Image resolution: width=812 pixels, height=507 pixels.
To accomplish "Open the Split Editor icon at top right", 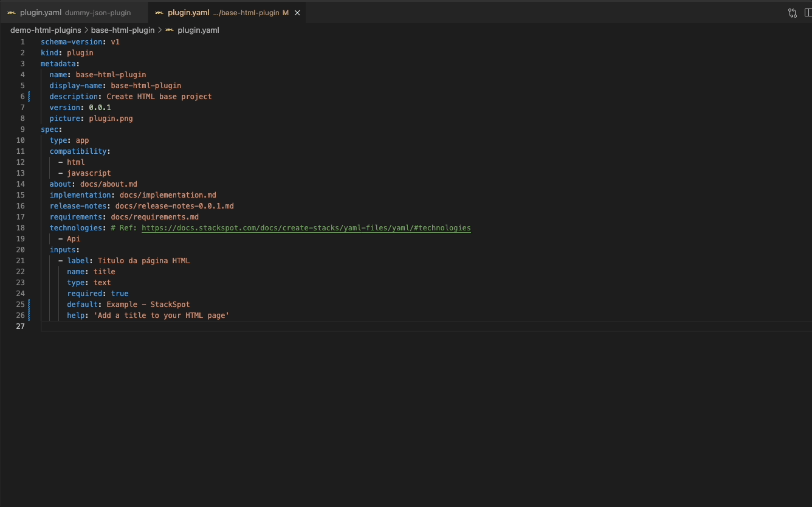I will click(808, 12).
